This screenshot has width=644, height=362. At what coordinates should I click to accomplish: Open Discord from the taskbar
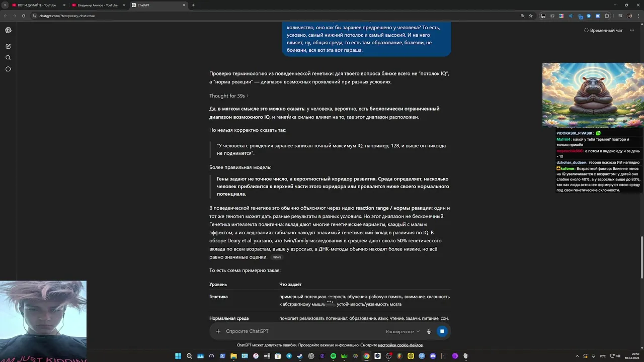point(433,356)
